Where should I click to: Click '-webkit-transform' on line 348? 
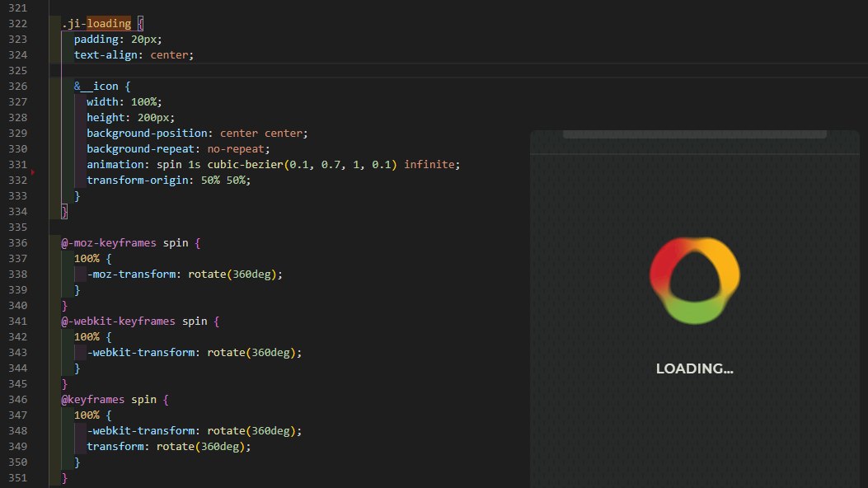pyautogui.click(x=141, y=430)
